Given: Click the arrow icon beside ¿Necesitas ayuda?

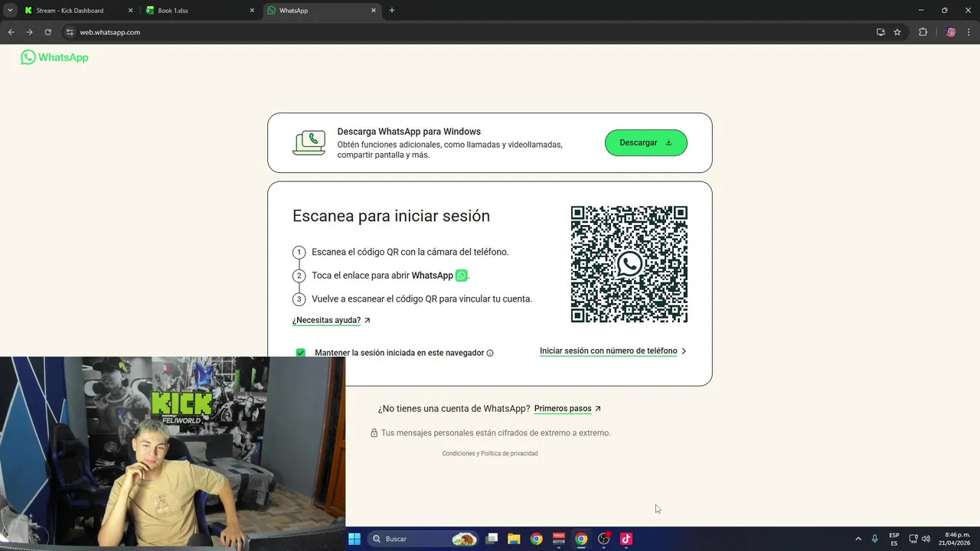Looking at the screenshot, I should click(x=367, y=321).
